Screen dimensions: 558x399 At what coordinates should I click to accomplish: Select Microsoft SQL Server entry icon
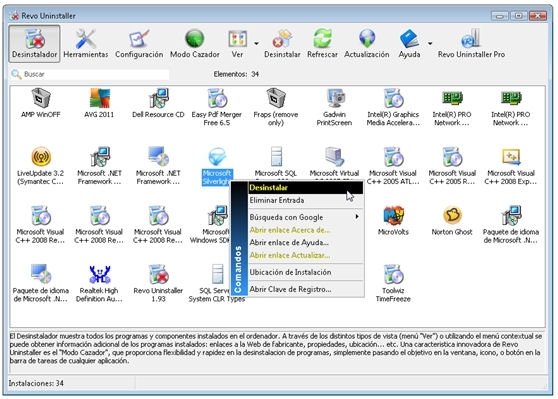tap(276, 157)
